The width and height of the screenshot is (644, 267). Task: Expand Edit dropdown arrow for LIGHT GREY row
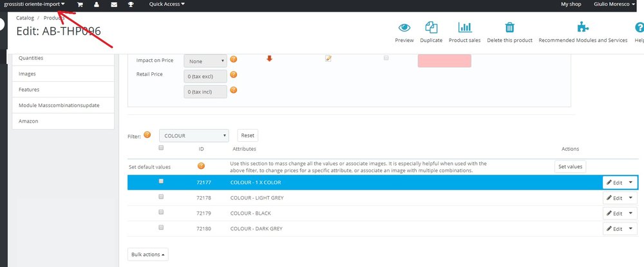click(631, 198)
